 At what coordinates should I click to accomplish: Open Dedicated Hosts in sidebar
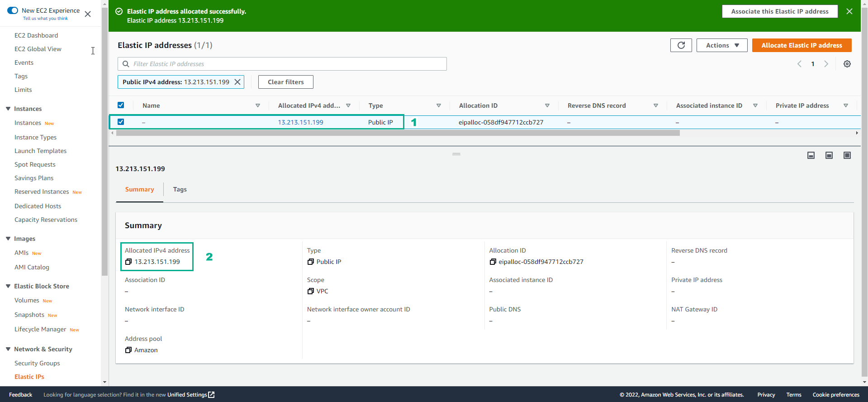(38, 206)
